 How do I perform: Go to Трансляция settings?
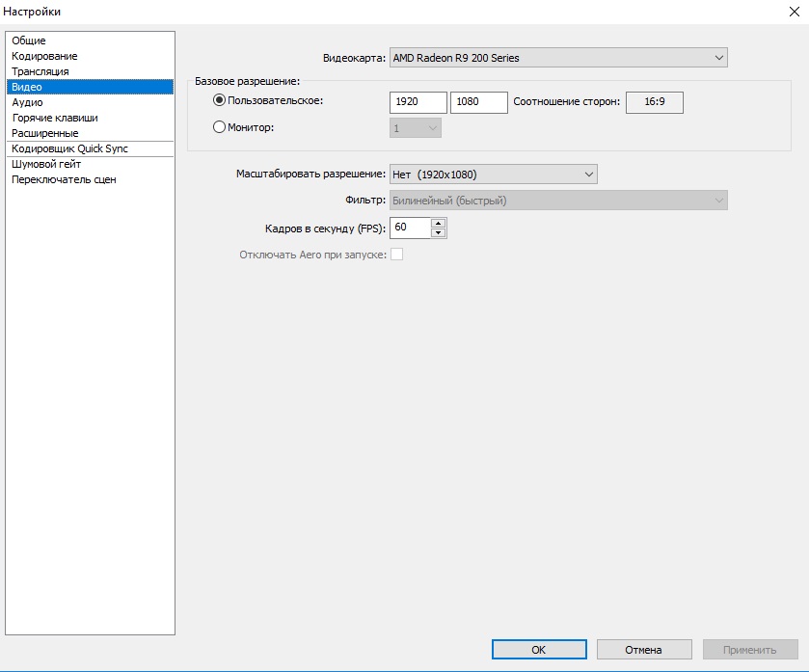pyautogui.click(x=40, y=71)
